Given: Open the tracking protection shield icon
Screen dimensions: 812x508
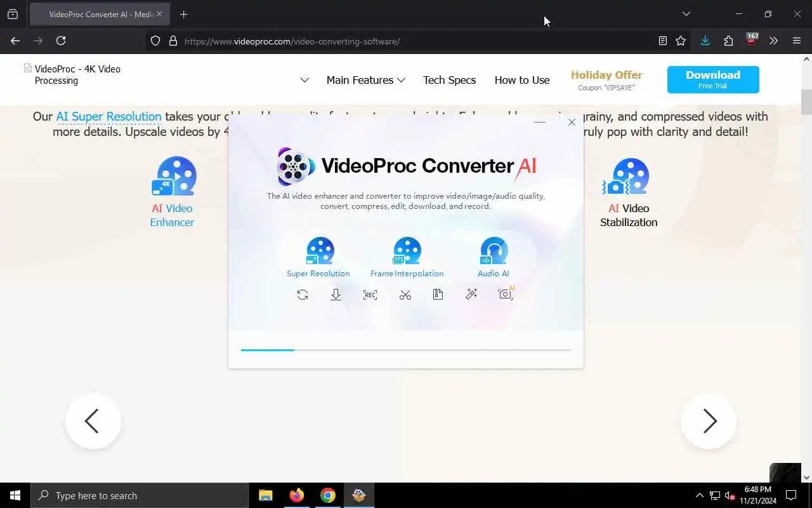Looking at the screenshot, I should point(155,41).
